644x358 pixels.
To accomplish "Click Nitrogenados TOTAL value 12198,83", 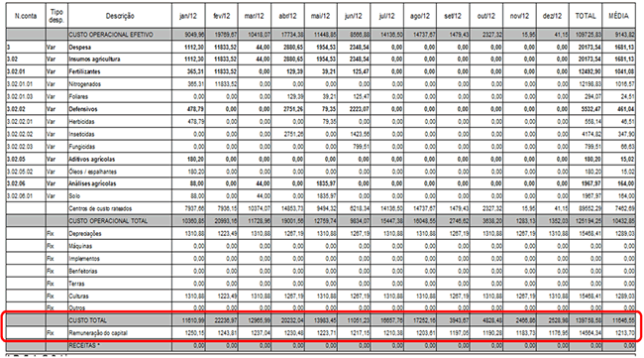I will pos(590,84).
